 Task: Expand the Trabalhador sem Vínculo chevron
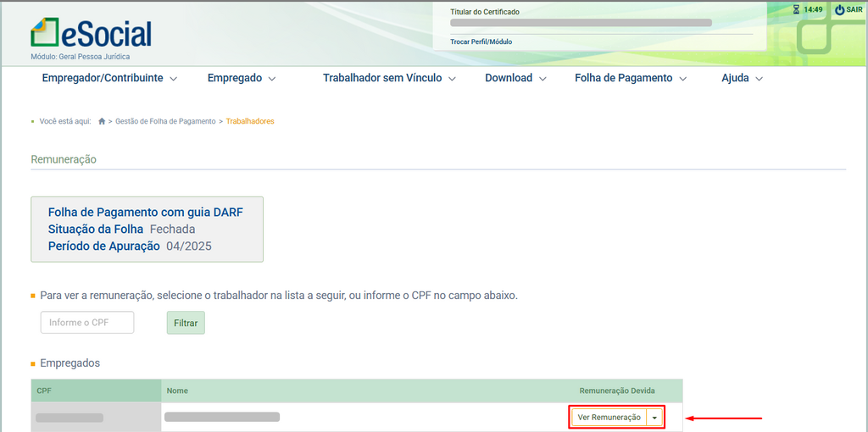[x=453, y=79]
